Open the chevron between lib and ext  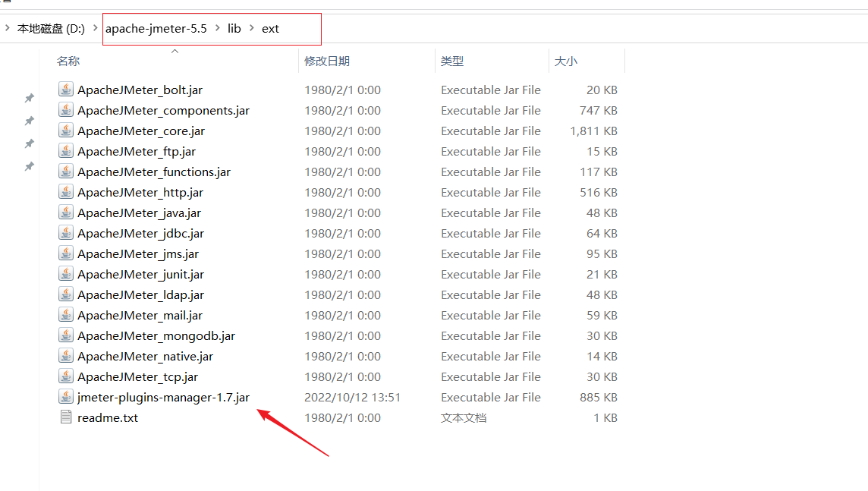click(x=251, y=27)
